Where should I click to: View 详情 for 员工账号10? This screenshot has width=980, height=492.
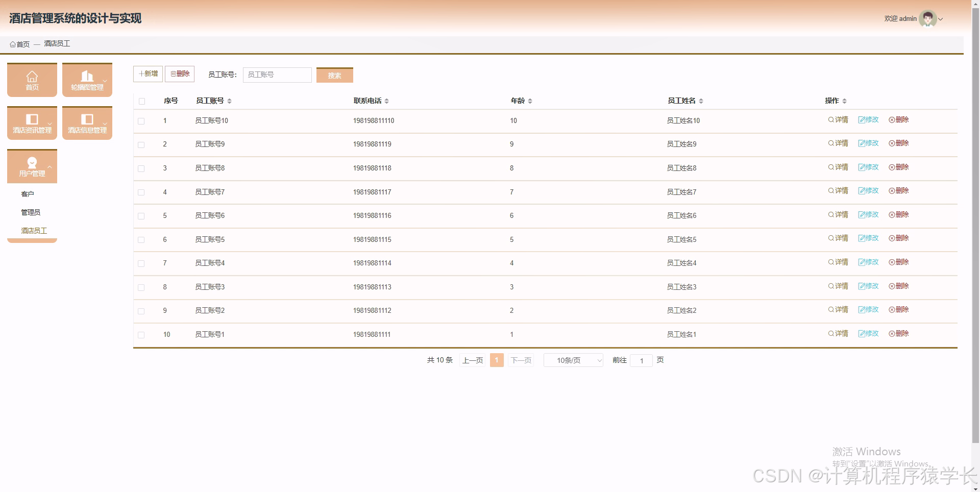click(x=838, y=120)
